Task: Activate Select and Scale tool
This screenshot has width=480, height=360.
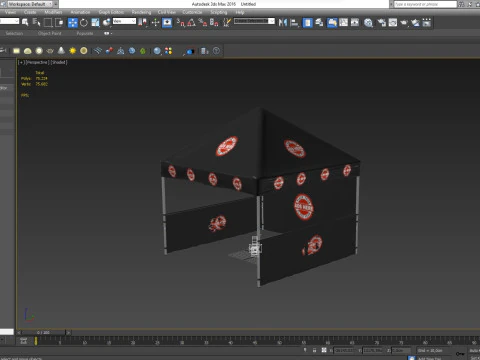Action: point(95,22)
